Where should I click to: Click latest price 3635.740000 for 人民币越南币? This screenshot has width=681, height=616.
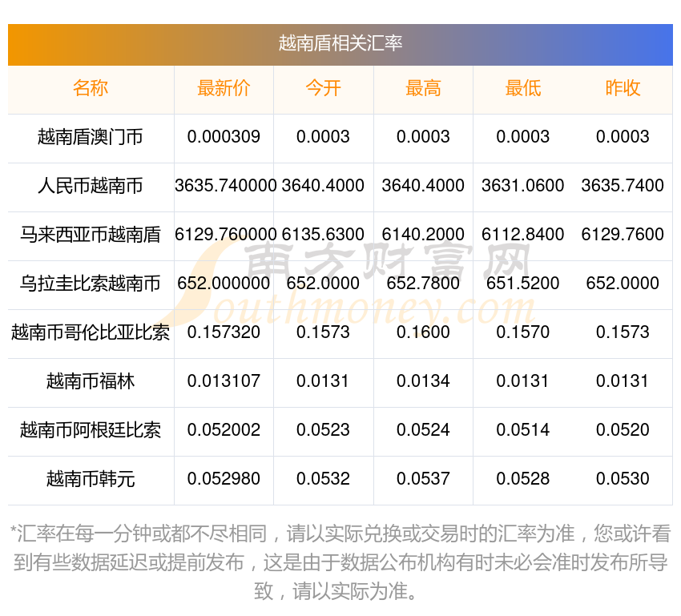point(225,185)
